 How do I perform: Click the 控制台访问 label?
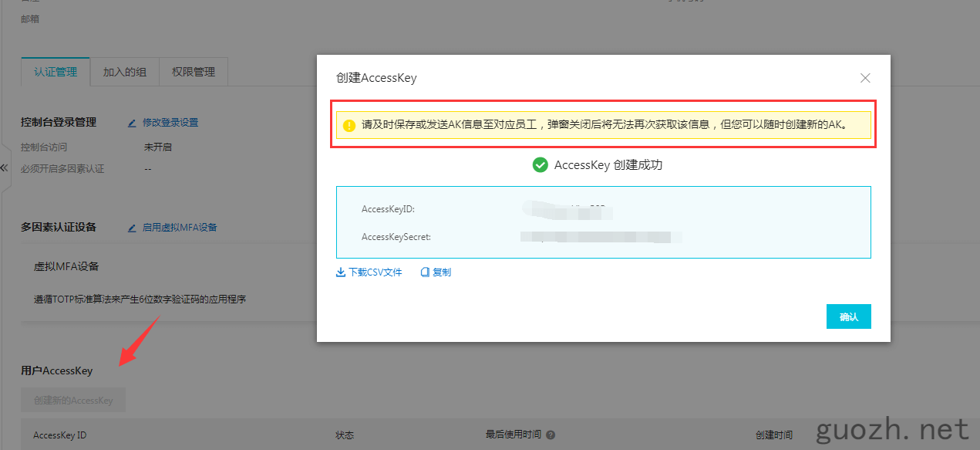[44, 147]
